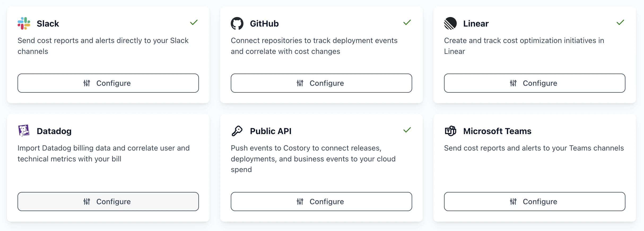
Task: Click the Linear logo icon
Action: pyautogui.click(x=451, y=23)
